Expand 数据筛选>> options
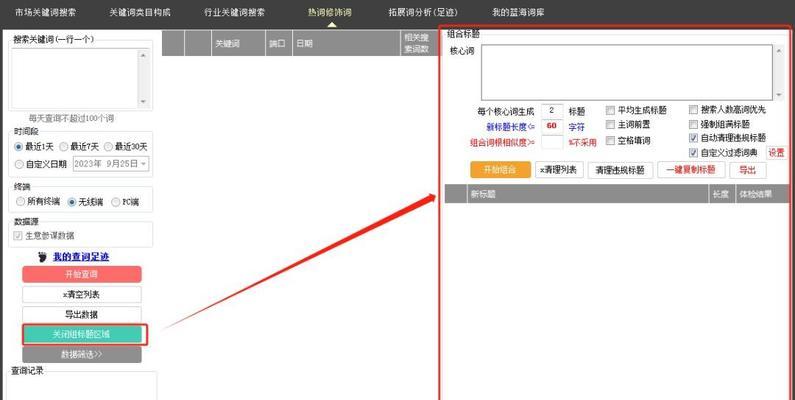 point(82,354)
